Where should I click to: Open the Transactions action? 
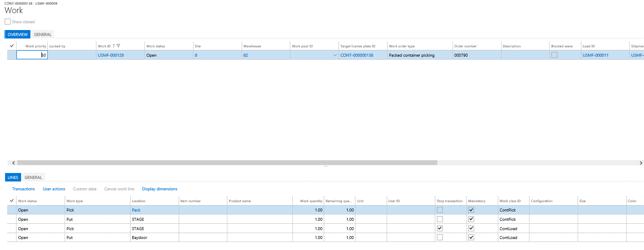pos(23,189)
